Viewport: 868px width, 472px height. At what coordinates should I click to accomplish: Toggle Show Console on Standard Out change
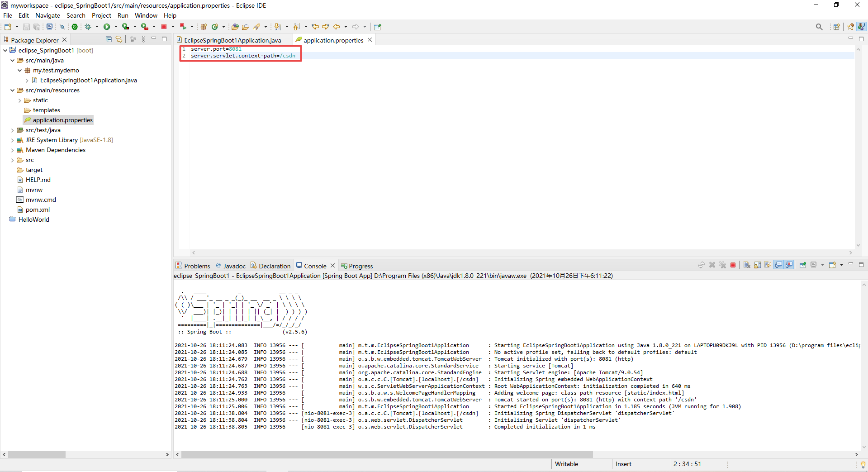tap(779, 265)
